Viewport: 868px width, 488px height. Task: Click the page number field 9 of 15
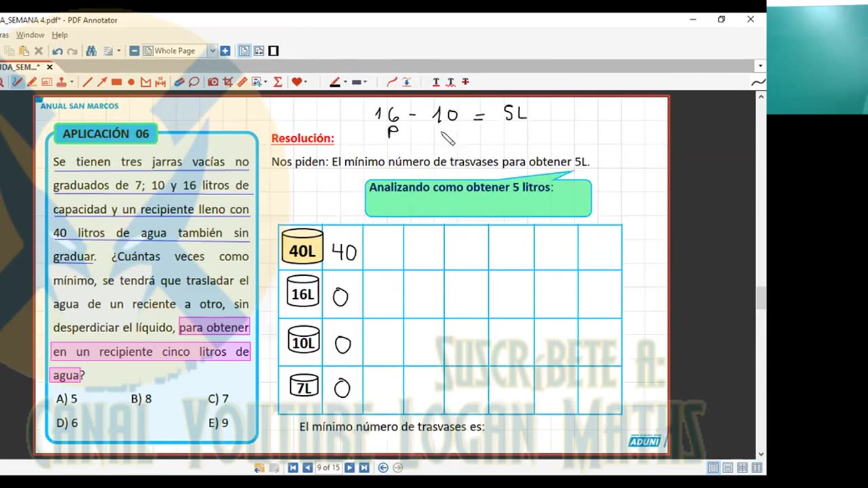328,468
